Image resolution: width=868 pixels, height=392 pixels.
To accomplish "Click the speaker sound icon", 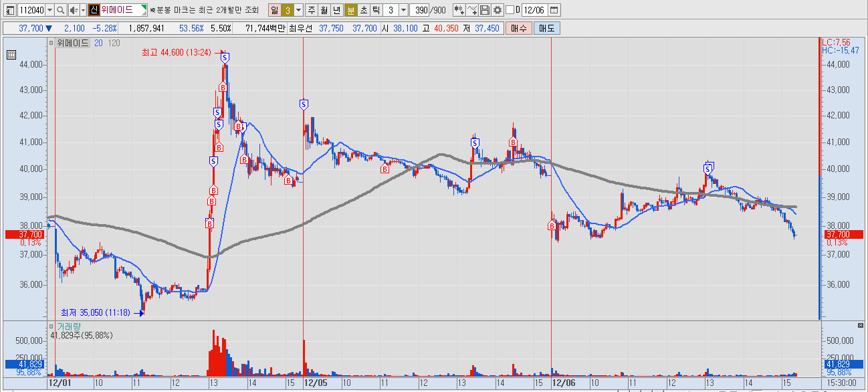I will coord(73,10).
